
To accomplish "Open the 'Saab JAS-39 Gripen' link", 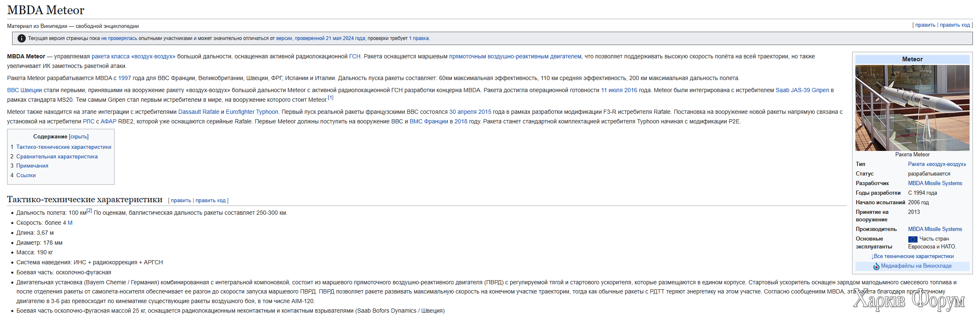I will point(802,90).
